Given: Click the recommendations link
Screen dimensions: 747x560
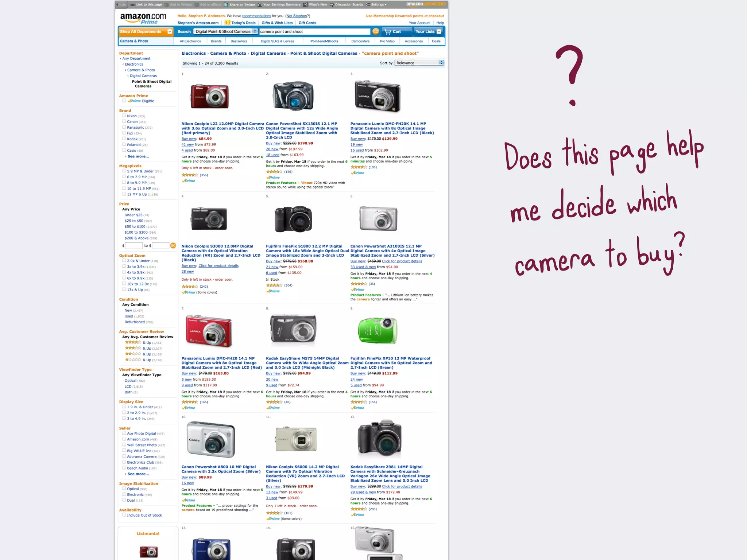Looking at the screenshot, I should pyautogui.click(x=256, y=16).
